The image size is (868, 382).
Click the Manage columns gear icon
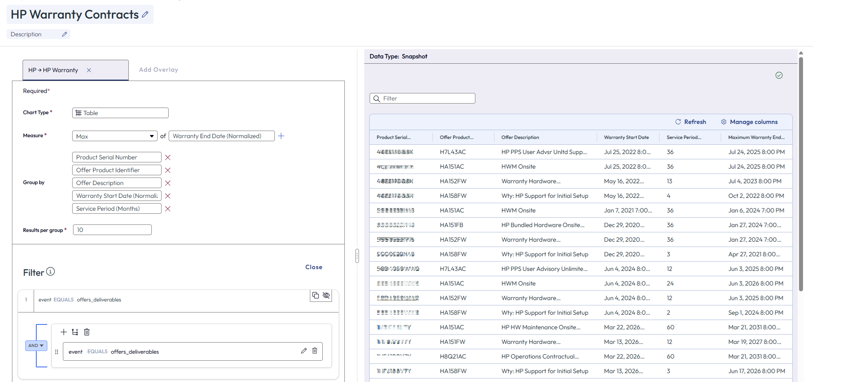[x=724, y=122]
